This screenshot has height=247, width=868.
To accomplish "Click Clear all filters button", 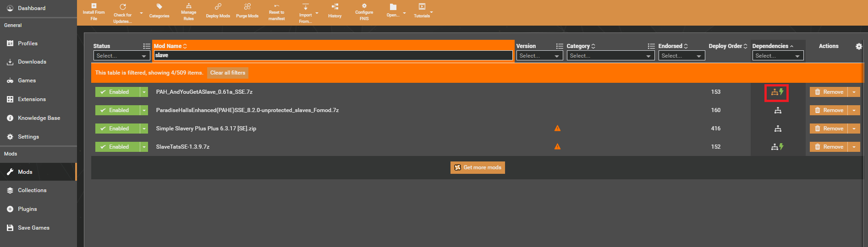I will coord(228,73).
